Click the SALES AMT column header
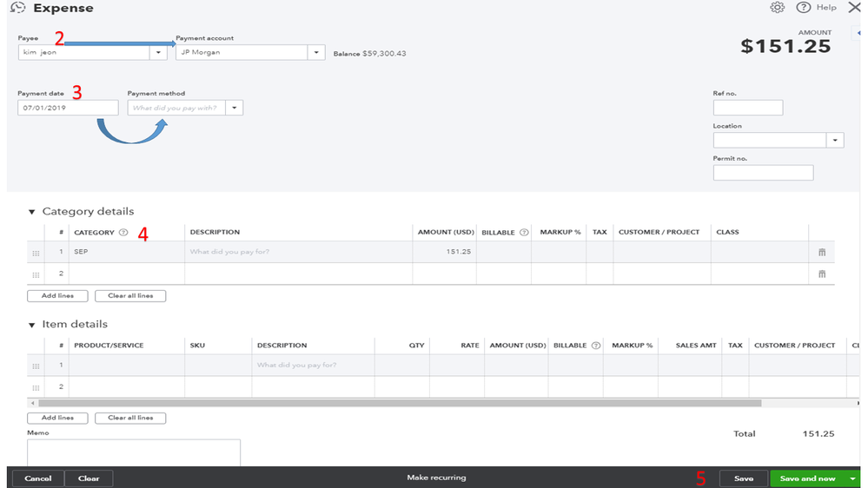This screenshot has width=868, height=488. (696, 346)
